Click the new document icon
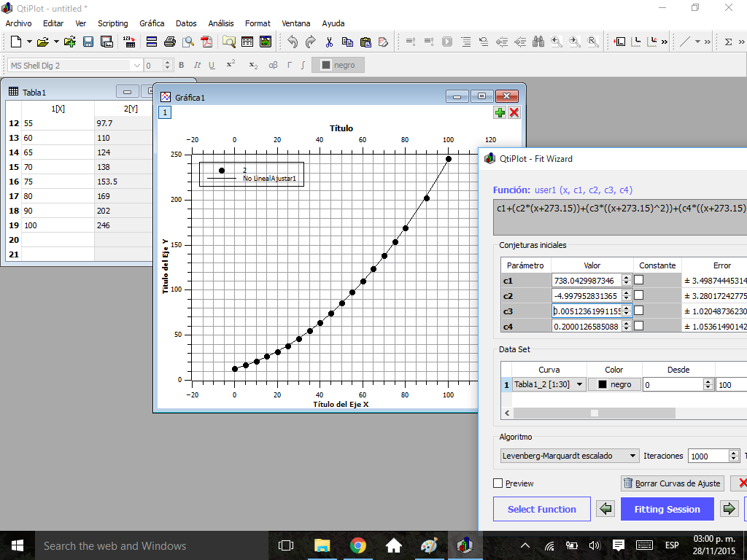 coord(16,42)
